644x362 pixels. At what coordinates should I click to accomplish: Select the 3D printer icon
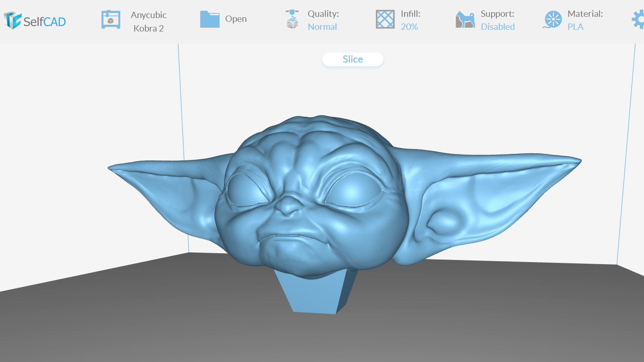110,19
